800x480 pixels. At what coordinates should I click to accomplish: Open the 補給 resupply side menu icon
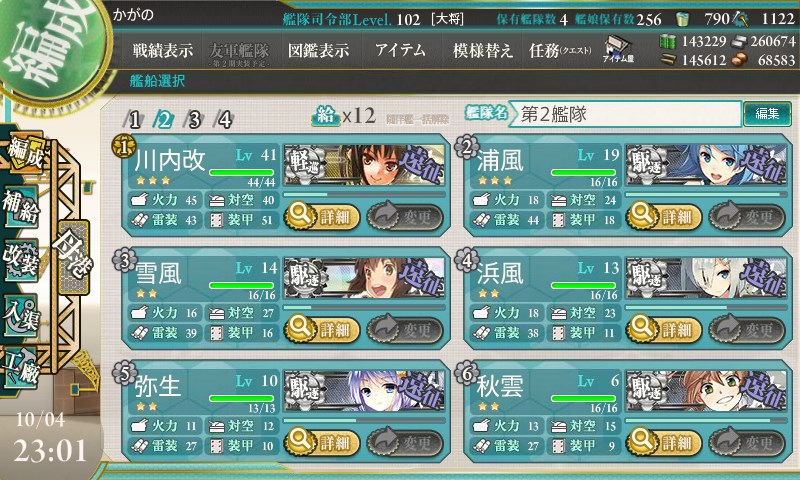(x=21, y=206)
